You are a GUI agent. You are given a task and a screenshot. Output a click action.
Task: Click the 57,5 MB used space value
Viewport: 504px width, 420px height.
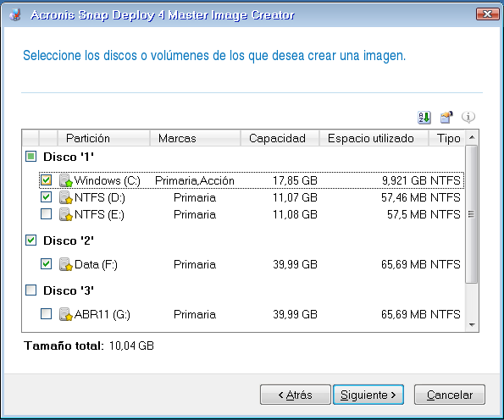(x=407, y=214)
